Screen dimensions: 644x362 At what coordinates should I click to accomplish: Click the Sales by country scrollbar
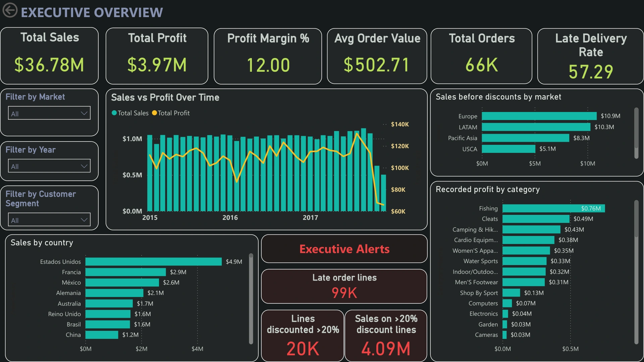(x=251, y=298)
